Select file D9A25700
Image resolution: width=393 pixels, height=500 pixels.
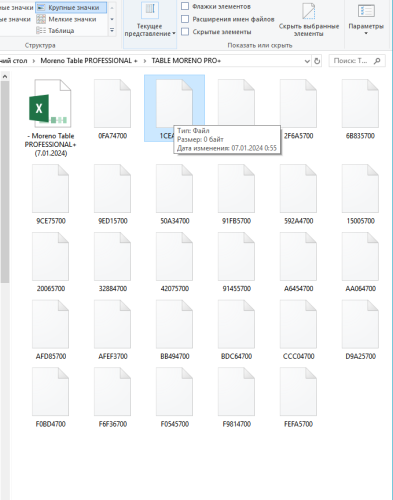360,330
